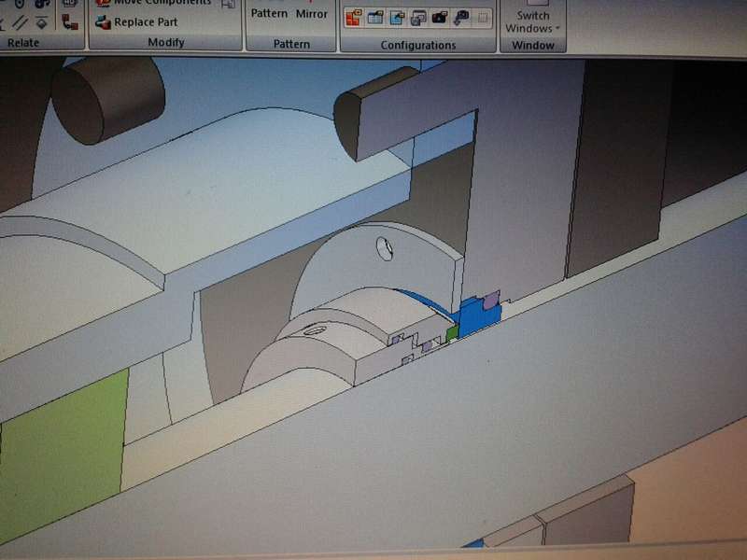Viewport: 747px width, 560px height.
Task: Click the third blue Configurations icon
Action: (x=397, y=18)
